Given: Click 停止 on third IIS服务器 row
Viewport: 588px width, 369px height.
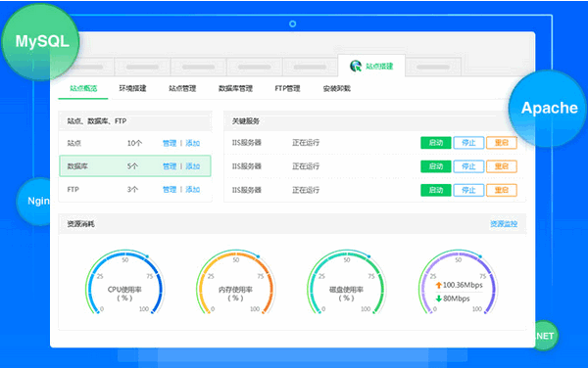Looking at the screenshot, I should [x=468, y=190].
